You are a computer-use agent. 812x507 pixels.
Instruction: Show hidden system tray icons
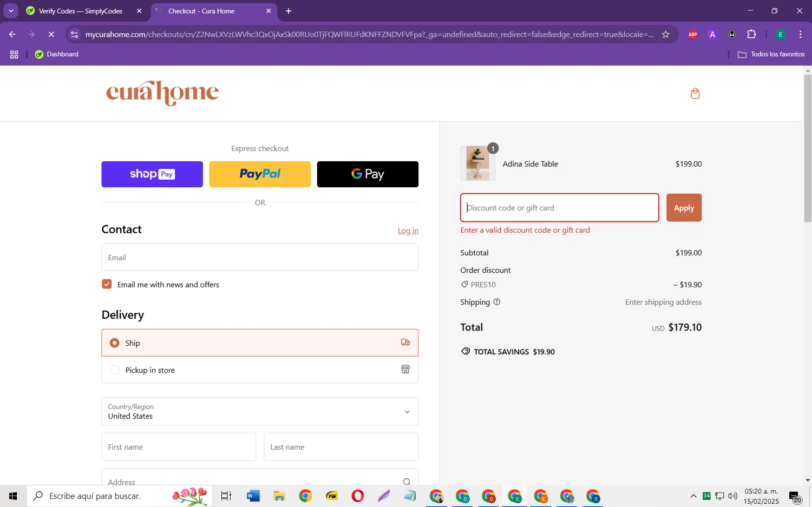pyautogui.click(x=693, y=496)
